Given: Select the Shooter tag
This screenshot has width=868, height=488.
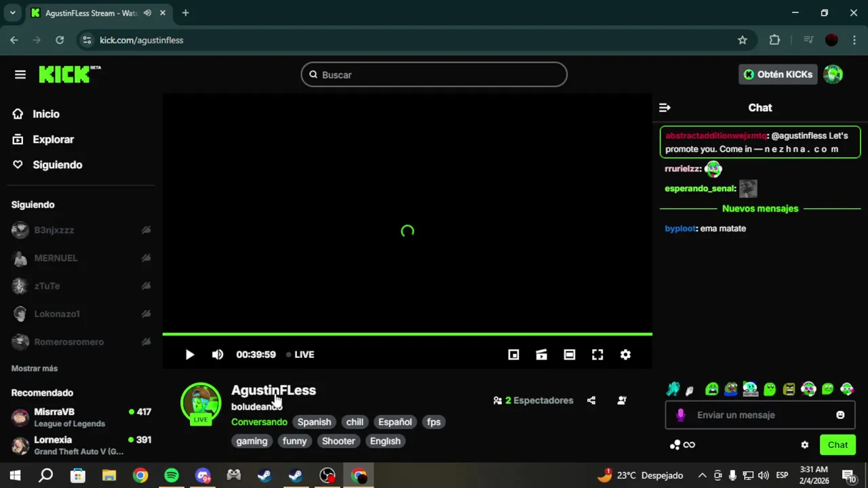Looking at the screenshot, I should [338, 441].
